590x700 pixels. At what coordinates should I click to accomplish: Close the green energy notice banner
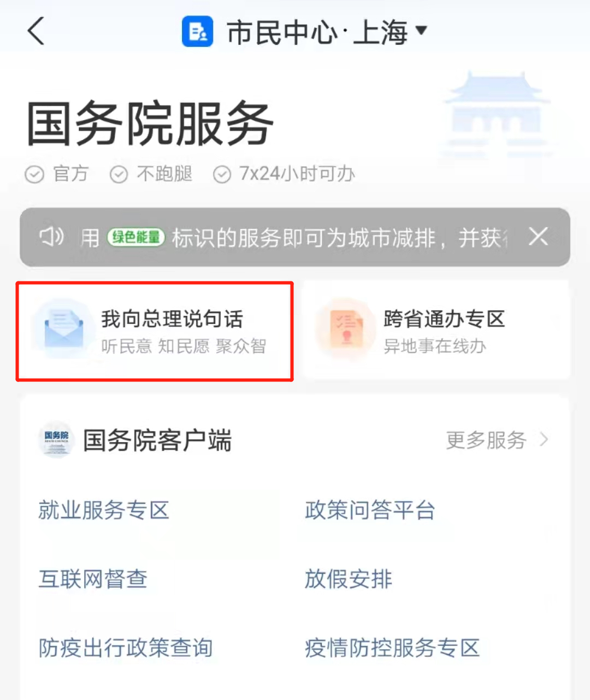pos(538,237)
